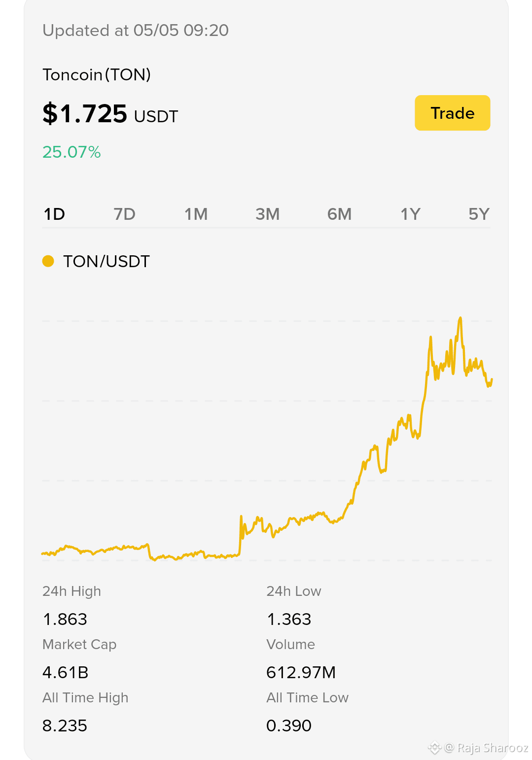Click the Toncoin (TON) title

97,75
